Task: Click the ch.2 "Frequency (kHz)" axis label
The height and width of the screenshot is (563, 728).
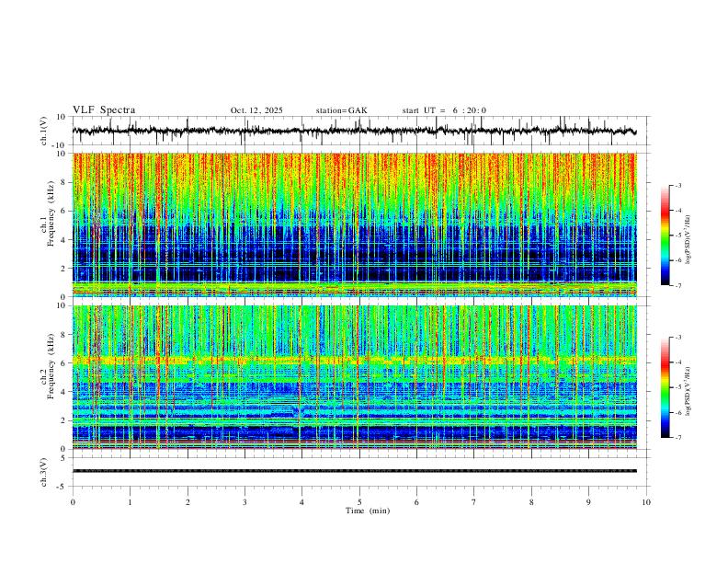Action: [x=51, y=366]
